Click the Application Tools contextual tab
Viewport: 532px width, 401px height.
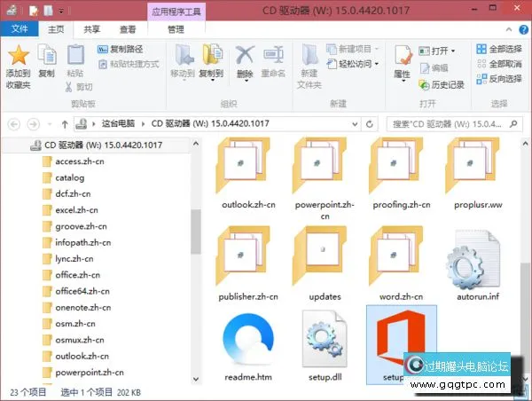[176, 12]
